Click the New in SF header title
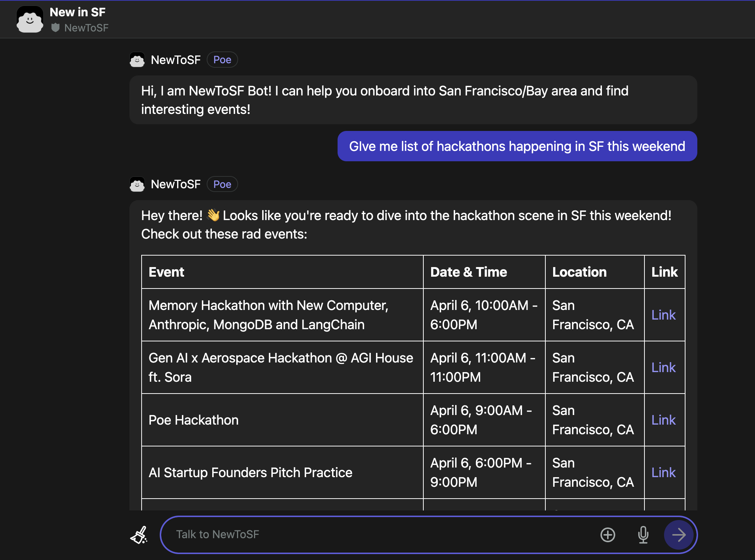The width and height of the screenshot is (755, 560). tap(78, 12)
